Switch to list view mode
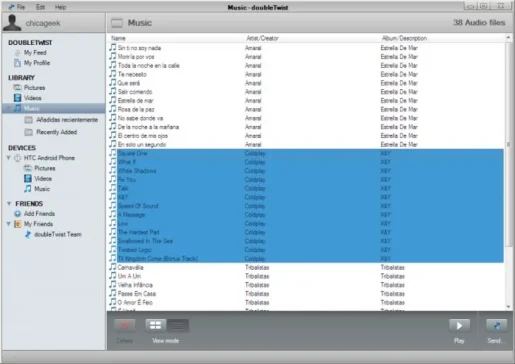 pos(178,325)
